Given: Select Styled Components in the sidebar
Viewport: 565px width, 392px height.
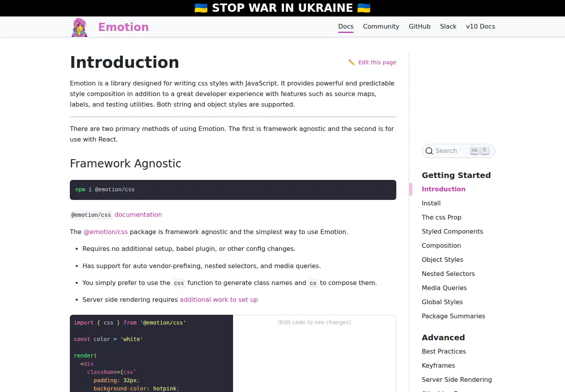Looking at the screenshot, I should click(x=452, y=232).
